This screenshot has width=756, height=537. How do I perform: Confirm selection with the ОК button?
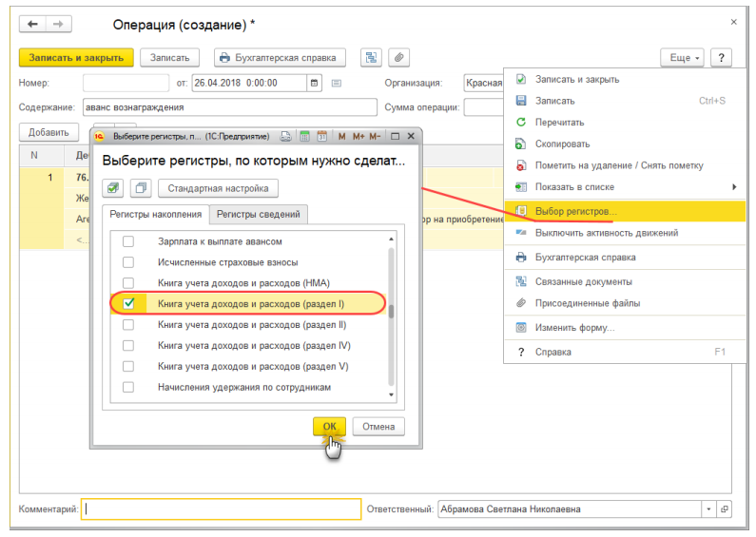[329, 427]
